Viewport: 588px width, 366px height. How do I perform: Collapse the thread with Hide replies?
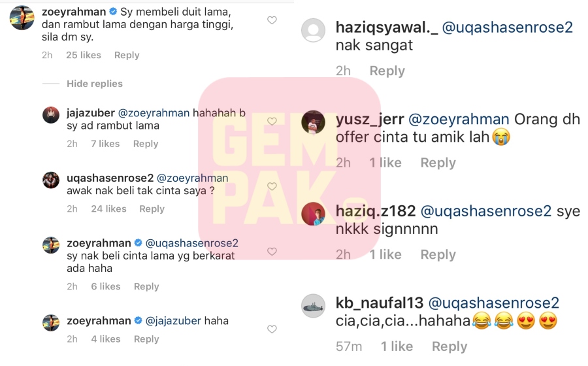95,84
